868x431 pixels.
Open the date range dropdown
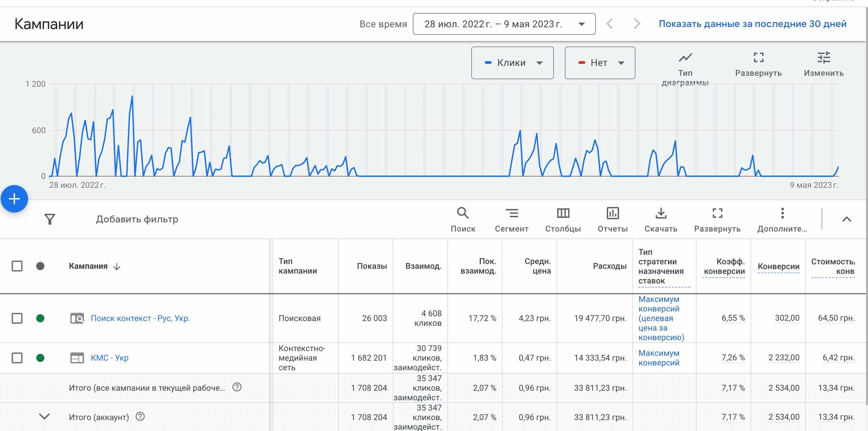click(504, 24)
